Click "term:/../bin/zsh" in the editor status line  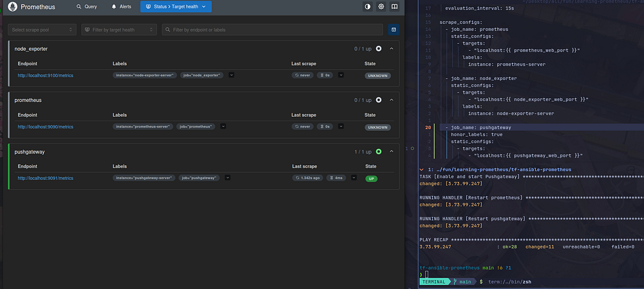pyautogui.click(x=509, y=282)
